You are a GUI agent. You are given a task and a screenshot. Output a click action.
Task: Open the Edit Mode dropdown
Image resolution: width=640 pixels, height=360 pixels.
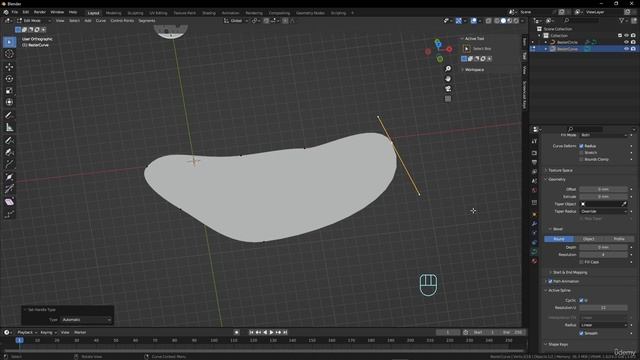(x=33, y=20)
